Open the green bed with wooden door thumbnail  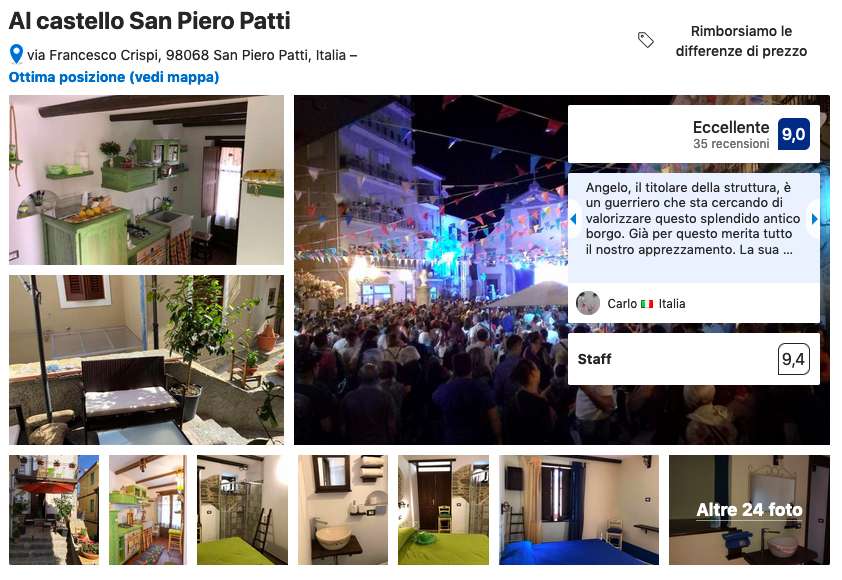[x=444, y=510]
